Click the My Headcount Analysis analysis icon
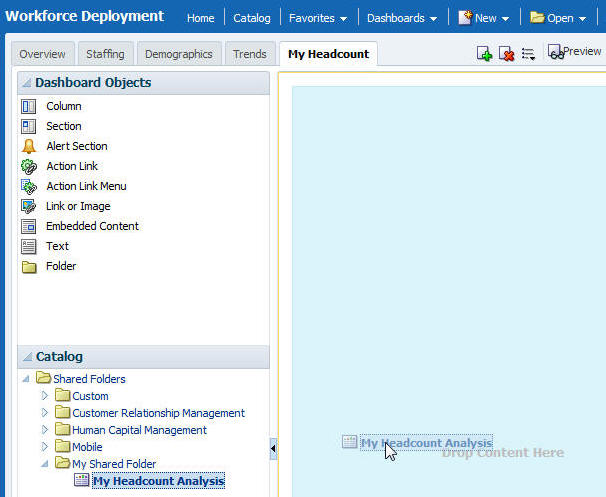This screenshot has width=606, height=497. pos(82,480)
